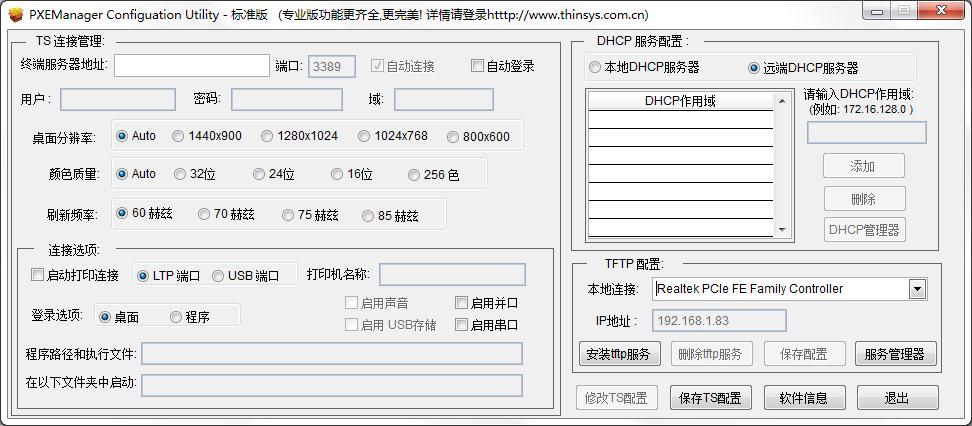Image resolution: width=972 pixels, height=426 pixels.
Task: Select LTP 端口 option
Action: pyautogui.click(x=143, y=276)
